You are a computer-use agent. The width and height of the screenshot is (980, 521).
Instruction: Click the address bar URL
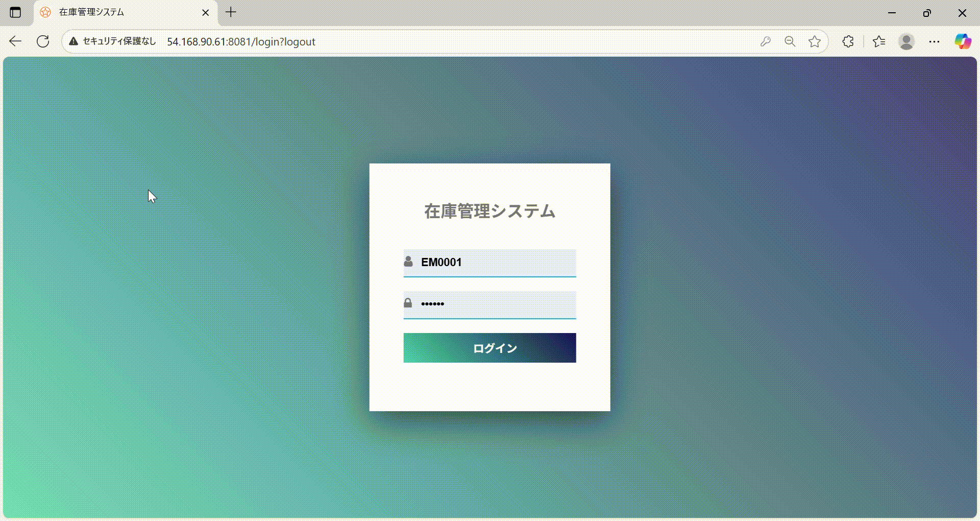pos(241,42)
